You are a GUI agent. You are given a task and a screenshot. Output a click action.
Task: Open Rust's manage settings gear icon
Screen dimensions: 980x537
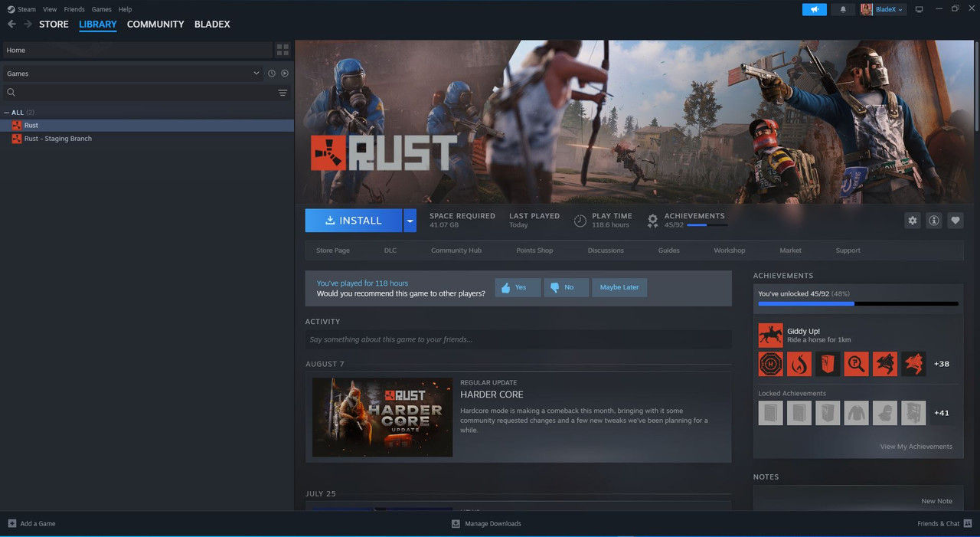(912, 221)
